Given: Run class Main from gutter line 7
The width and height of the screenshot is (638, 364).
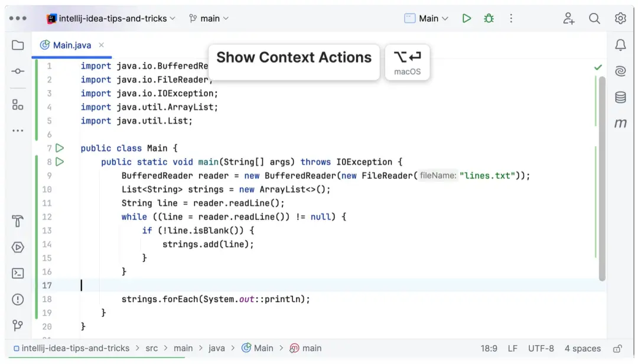Looking at the screenshot, I should 60,148.
